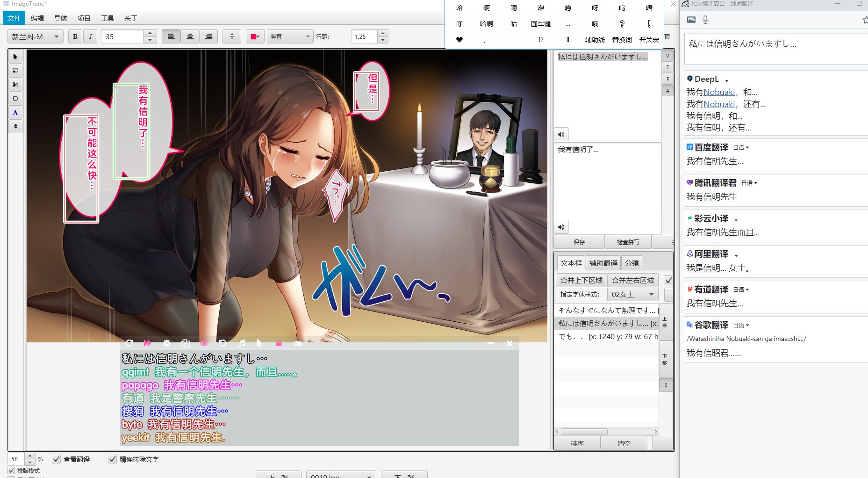The width and height of the screenshot is (868, 478).
Task: Switch to the 辅助翻译 tab
Action: [x=603, y=263]
